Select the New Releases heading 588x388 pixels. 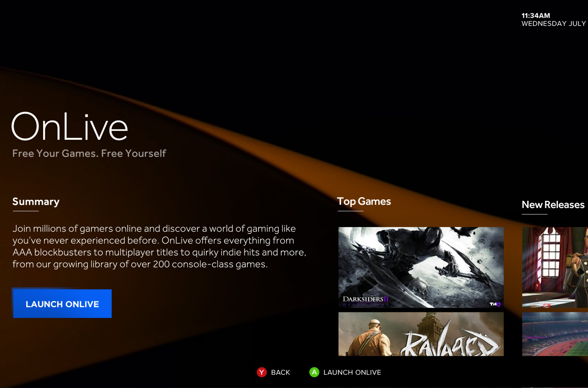pyautogui.click(x=553, y=205)
